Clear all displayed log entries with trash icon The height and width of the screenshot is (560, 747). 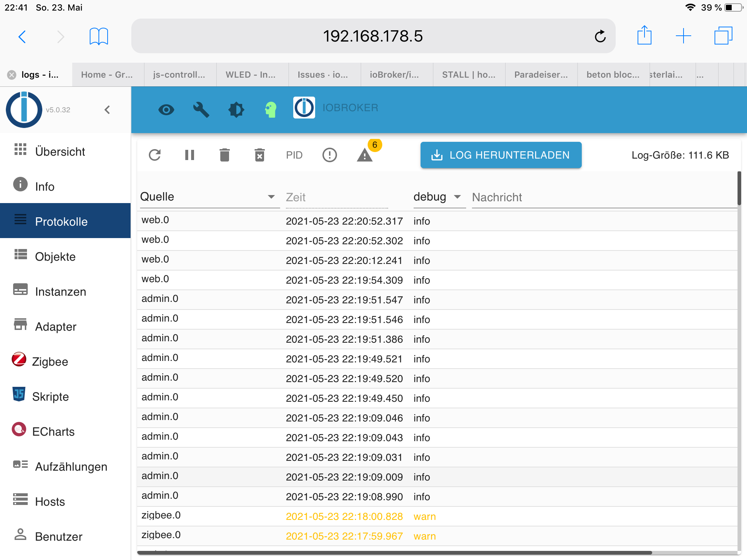(x=225, y=155)
